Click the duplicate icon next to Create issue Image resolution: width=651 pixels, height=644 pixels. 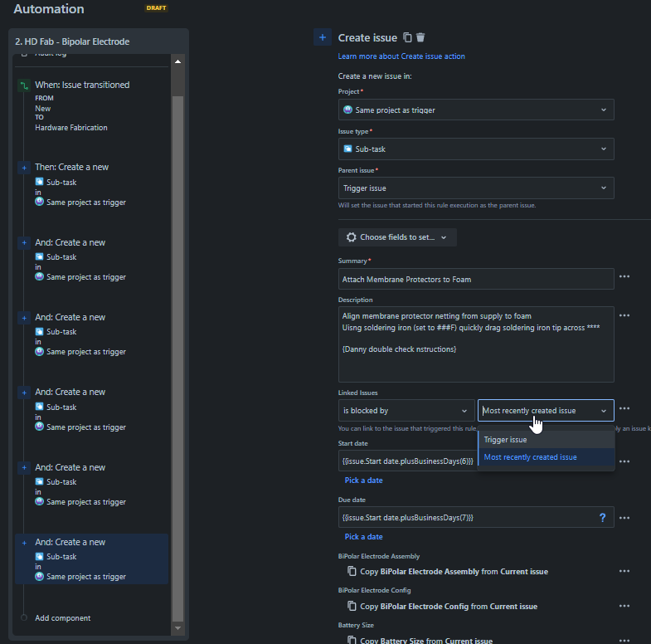click(407, 37)
